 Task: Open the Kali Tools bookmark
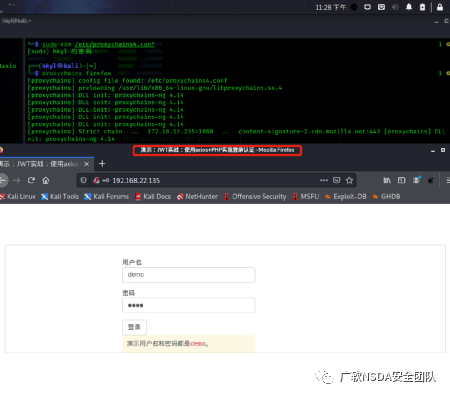click(x=60, y=197)
